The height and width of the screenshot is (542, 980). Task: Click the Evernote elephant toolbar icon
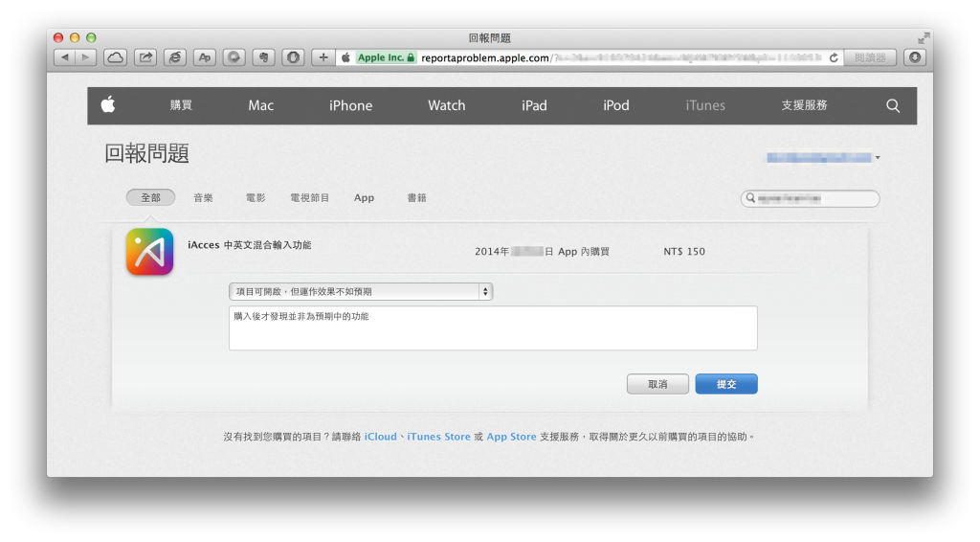click(264, 57)
